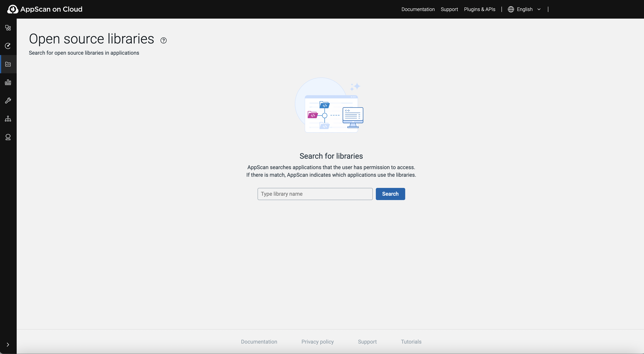Open the dashboard grid icon in sidebar
This screenshot has width=644, height=354.
click(8, 28)
